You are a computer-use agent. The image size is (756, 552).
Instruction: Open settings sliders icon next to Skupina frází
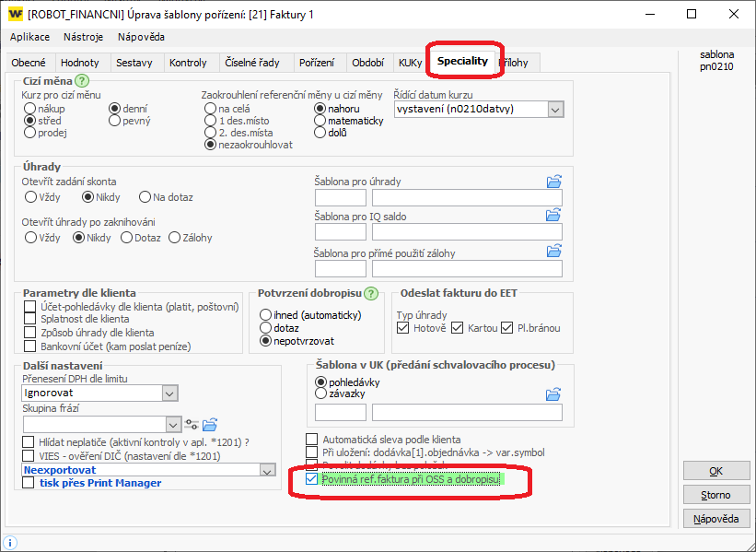191,425
